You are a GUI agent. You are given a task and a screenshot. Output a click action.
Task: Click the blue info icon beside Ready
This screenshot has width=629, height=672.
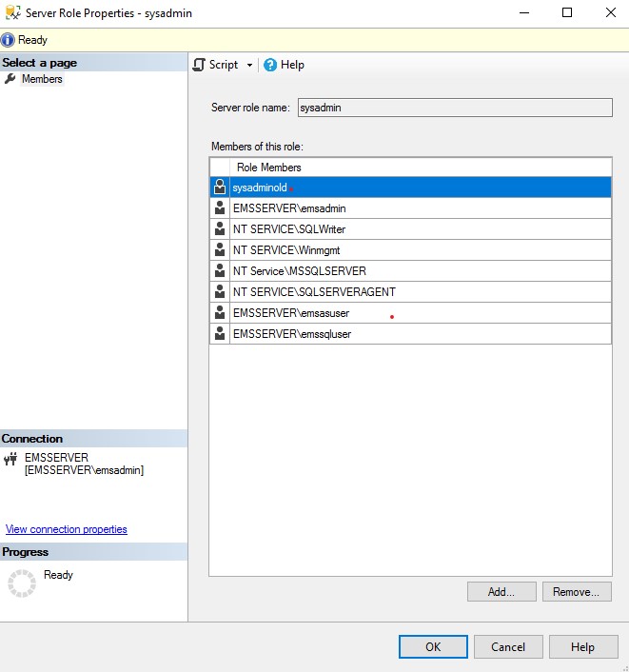tap(8, 40)
